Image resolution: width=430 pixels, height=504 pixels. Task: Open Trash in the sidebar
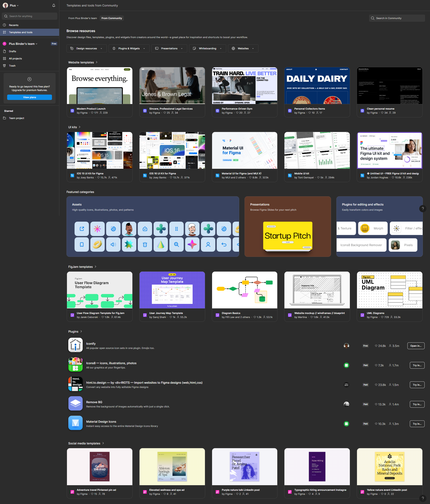point(30,66)
